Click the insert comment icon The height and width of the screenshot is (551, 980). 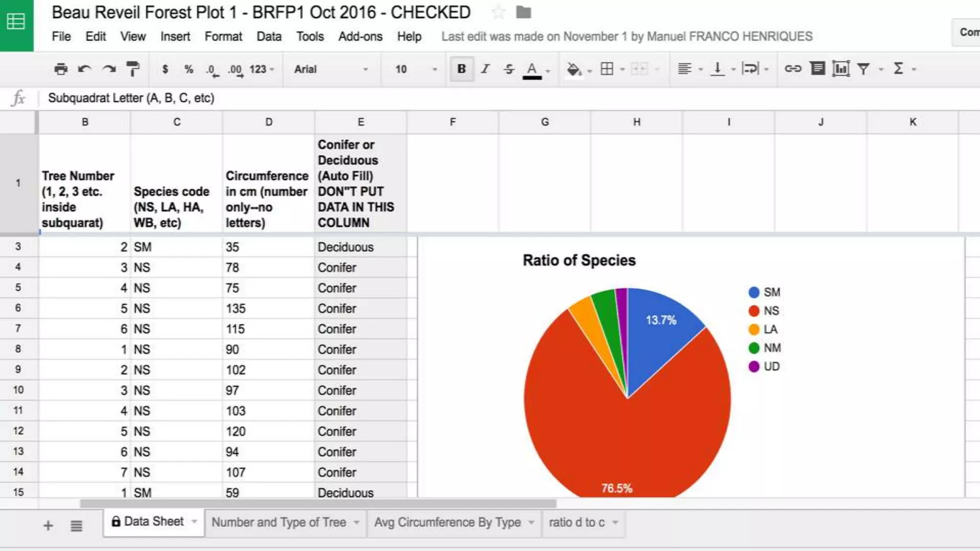point(817,69)
